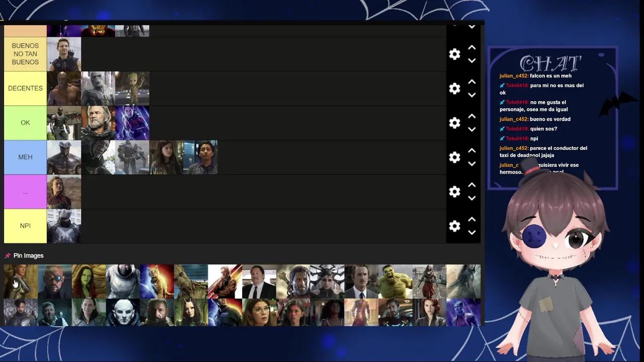Image resolution: width=644 pixels, height=362 pixels.
Task: Select the yellow DECENTES tier label
Action: 25,88
